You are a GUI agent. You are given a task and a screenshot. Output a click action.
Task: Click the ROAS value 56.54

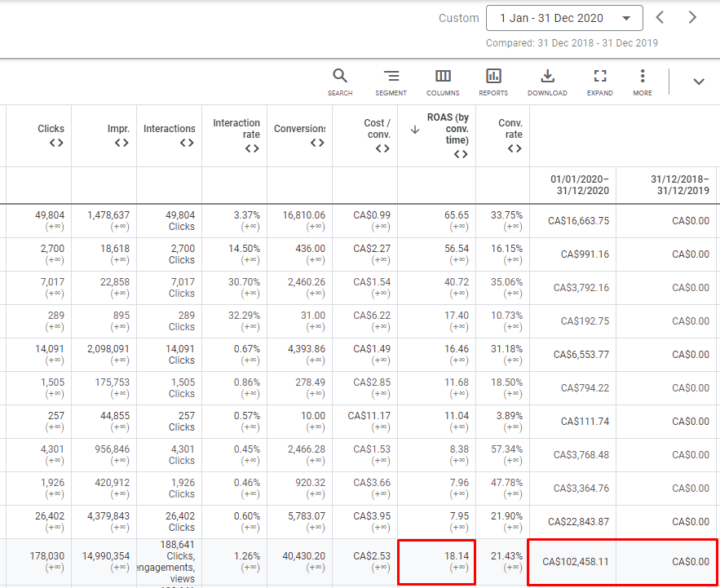click(457, 249)
